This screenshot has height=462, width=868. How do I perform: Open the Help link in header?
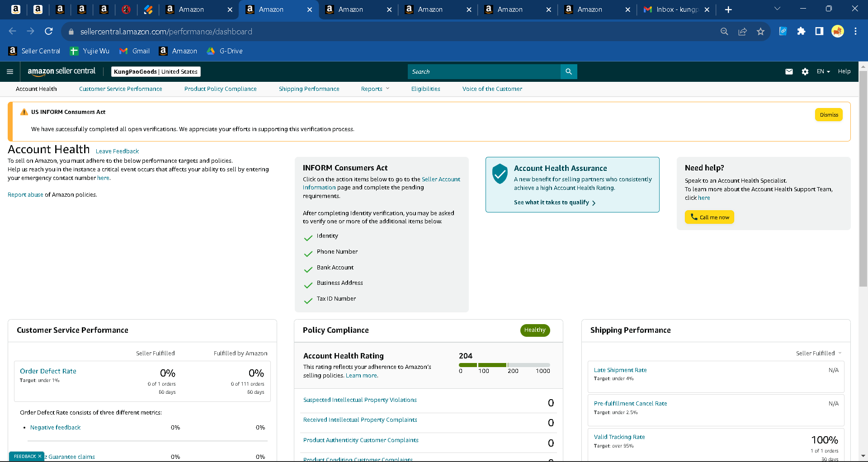point(844,71)
